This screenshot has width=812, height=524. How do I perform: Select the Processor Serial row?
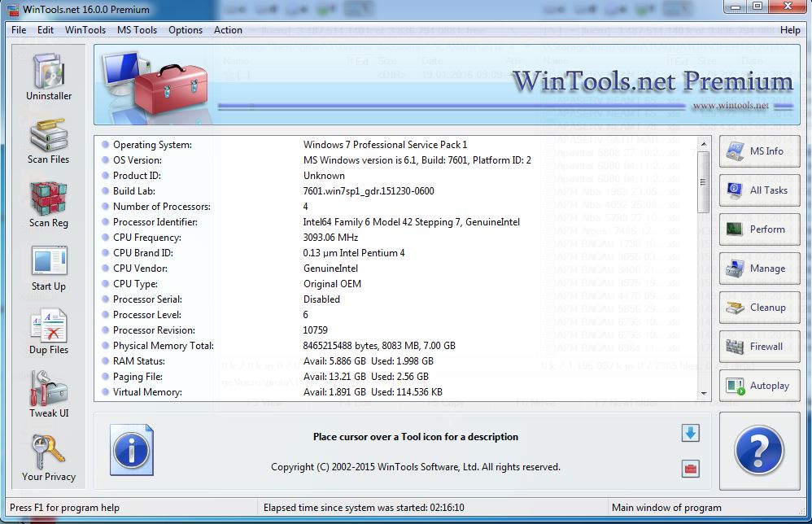click(x=396, y=299)
